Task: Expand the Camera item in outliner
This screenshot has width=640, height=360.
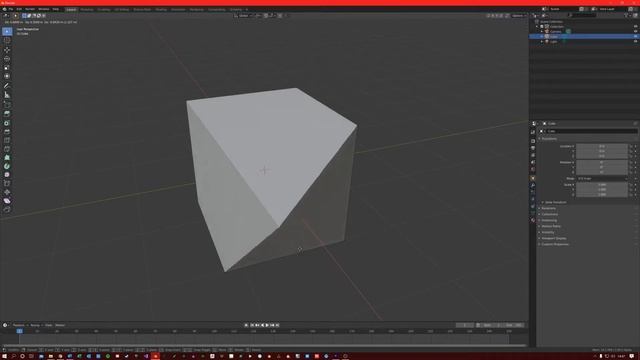Action: (x=542, y=31)
